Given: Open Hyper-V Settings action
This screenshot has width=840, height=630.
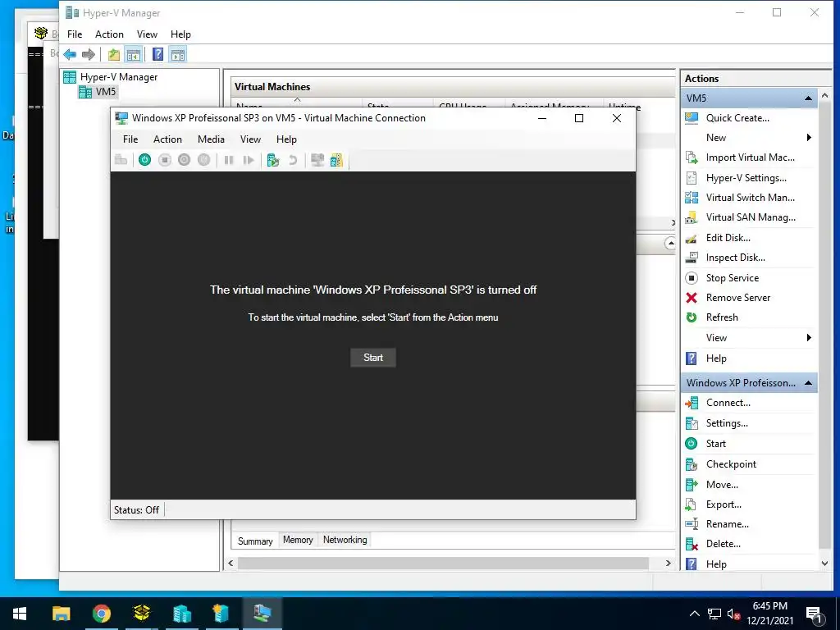Looking at the screenshot, I should click(746, 178).
